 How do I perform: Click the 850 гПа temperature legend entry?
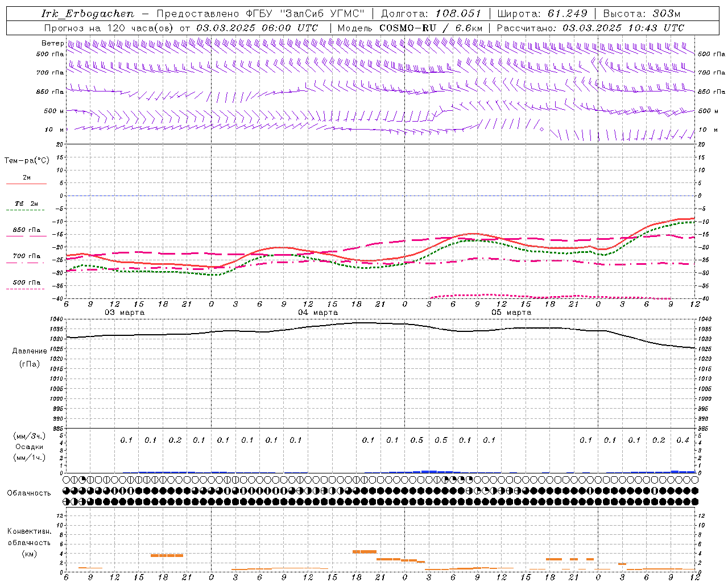point(27,230)
